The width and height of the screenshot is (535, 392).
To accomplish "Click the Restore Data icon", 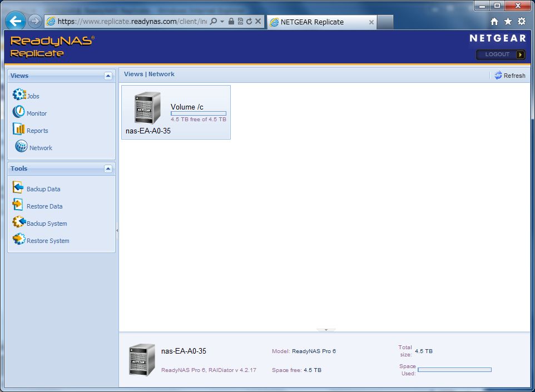I will tap(18, 205).
